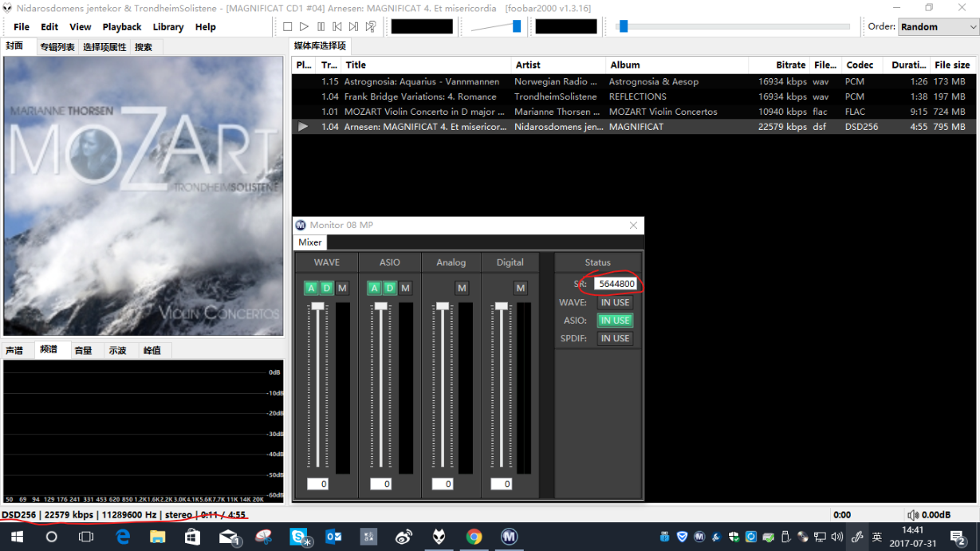
Task: Sort playlist by the Codec column header
Action: coord(860,65)
